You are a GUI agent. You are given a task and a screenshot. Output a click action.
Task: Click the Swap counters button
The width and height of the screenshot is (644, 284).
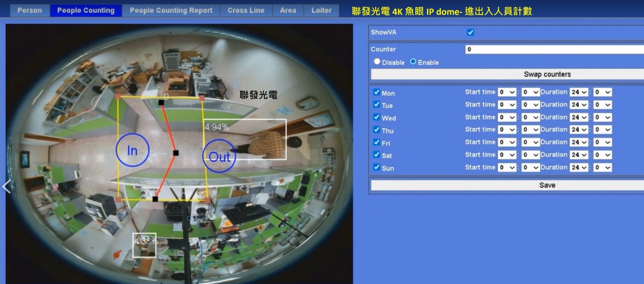[x=547, y=74]
